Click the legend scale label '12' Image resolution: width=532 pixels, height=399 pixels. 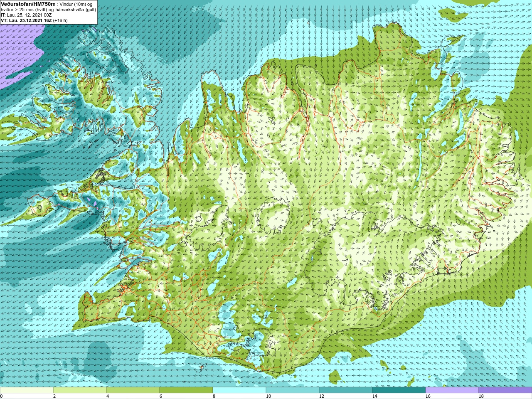[321, 396]
